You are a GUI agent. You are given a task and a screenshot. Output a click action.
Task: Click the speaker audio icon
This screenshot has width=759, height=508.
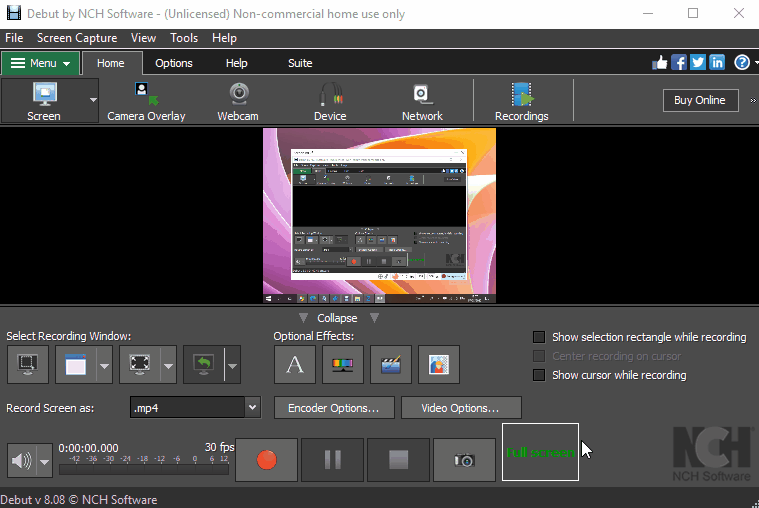(x=22, y=461)
